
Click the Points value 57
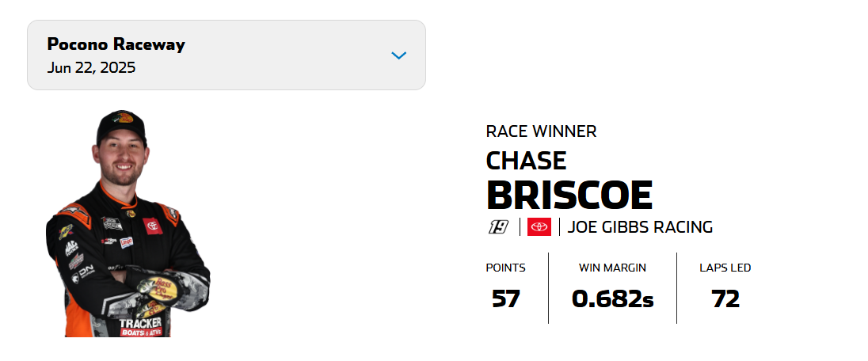(506, 299)
